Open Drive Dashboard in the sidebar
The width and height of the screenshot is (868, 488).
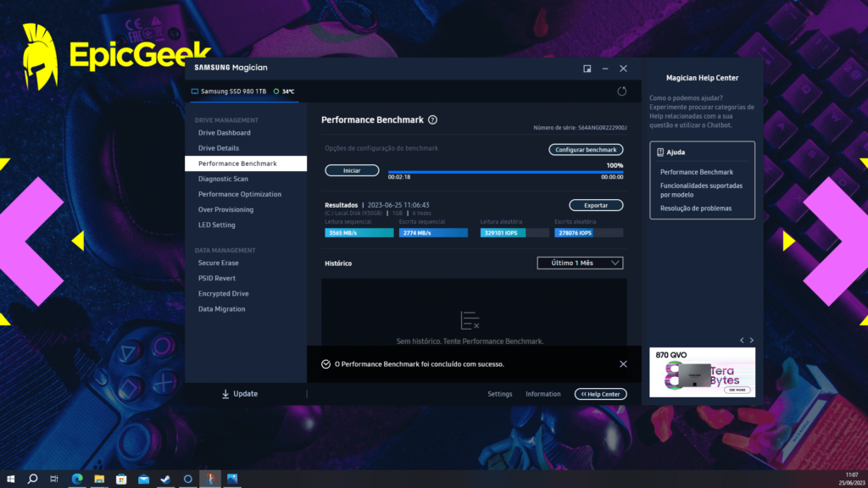[224, 133]
